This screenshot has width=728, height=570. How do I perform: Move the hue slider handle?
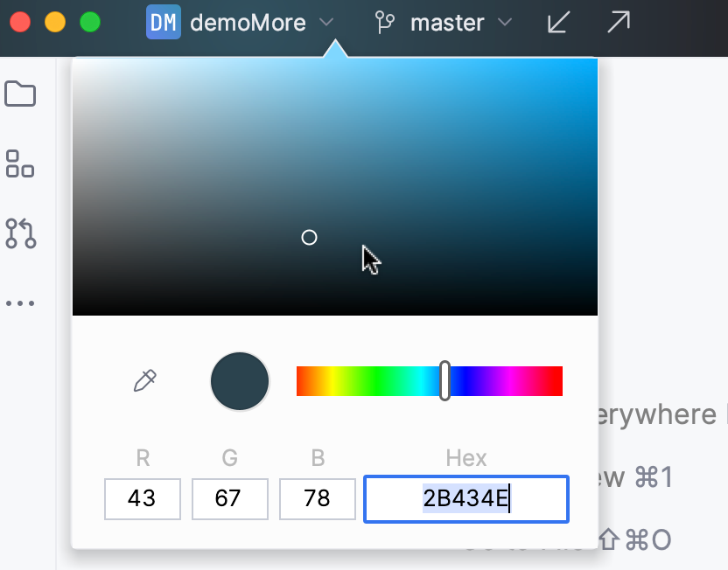(444, 380)
